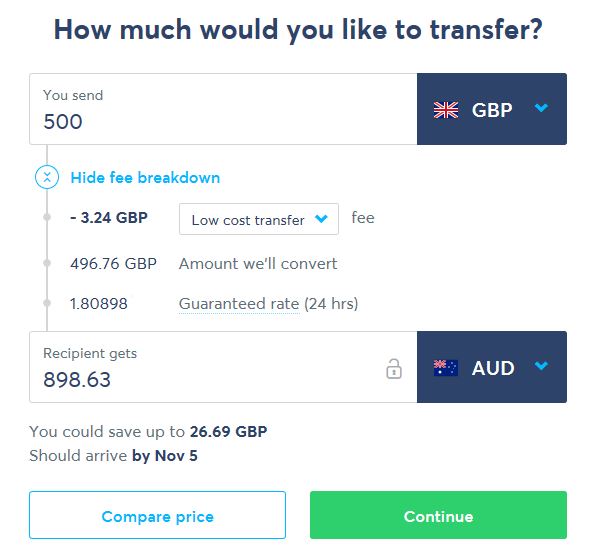Open the GBP currency dropdown chevron

click(541, 108)
